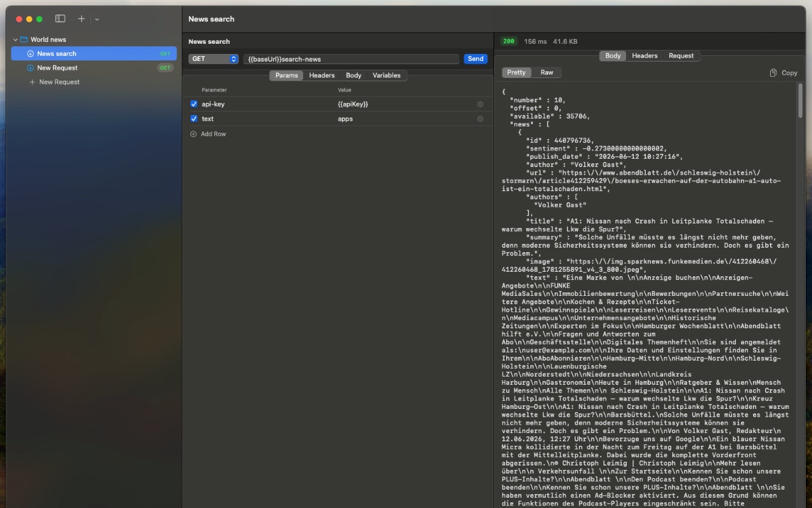The height and width of the screenshot is (508, 812).
Task: Open the request Body tab beside Variables
Action: pyautogui.click(x=353, y=76)
